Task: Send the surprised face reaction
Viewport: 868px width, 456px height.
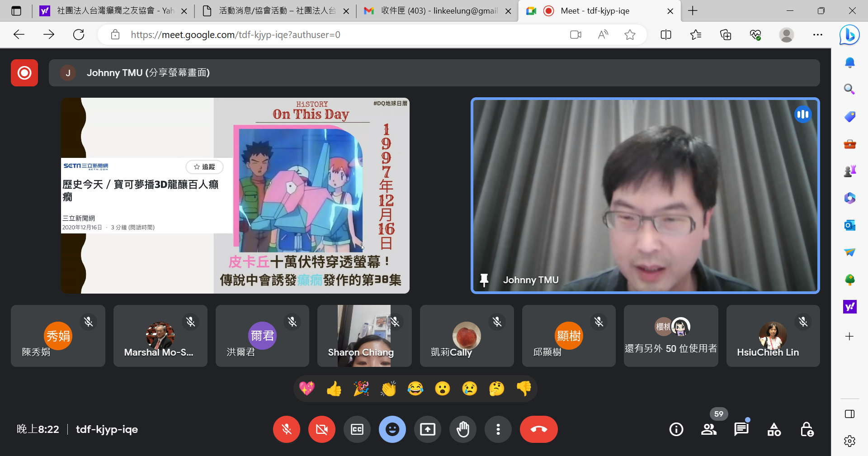Action: (x=443, y=389)
